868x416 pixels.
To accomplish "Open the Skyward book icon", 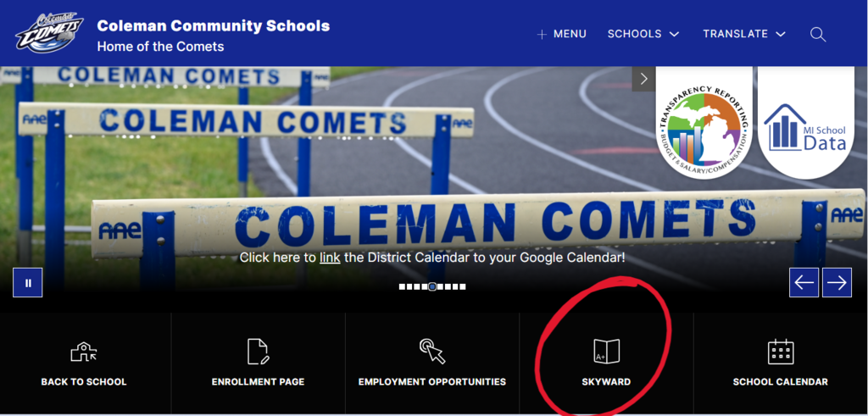I will 606,352.
